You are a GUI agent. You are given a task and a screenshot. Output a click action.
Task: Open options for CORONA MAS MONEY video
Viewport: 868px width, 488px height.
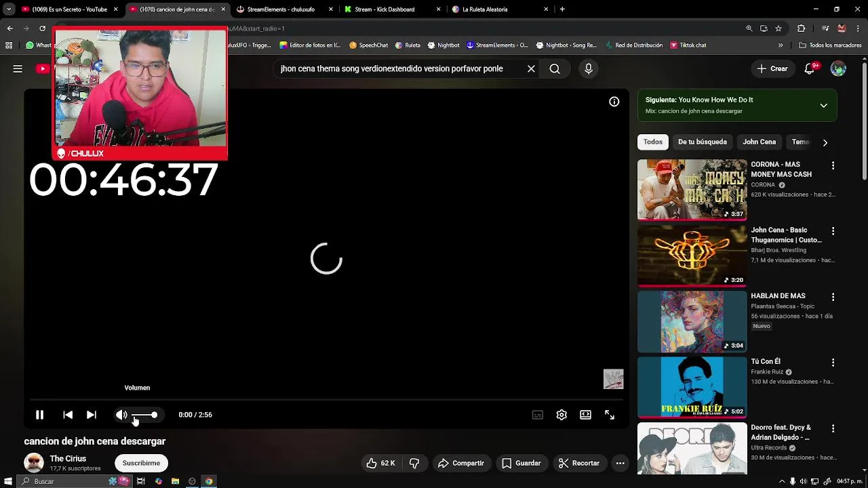click(833, 165)
